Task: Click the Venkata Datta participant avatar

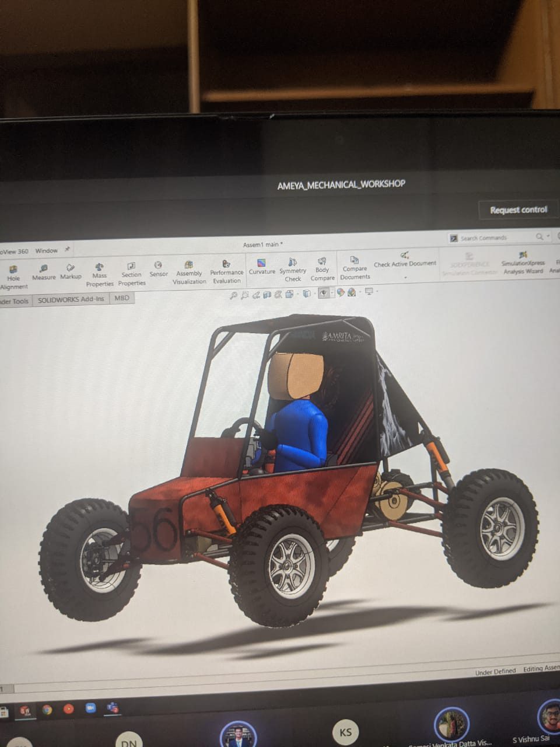Action: (452, 724)
